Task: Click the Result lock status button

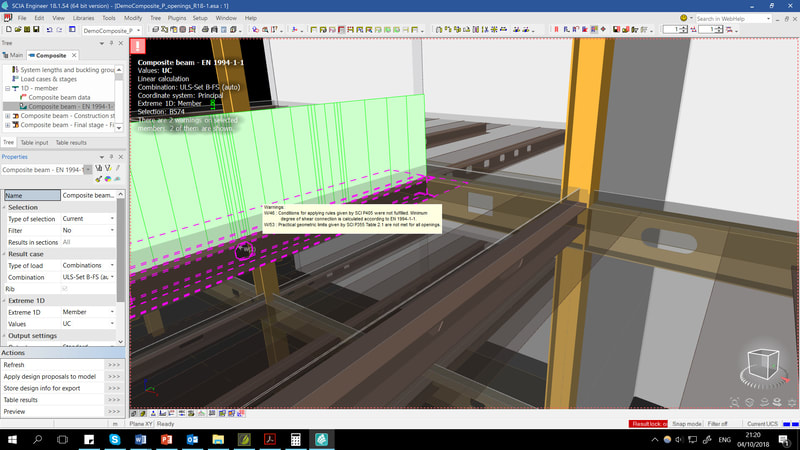Action: [x=648, y=424]
